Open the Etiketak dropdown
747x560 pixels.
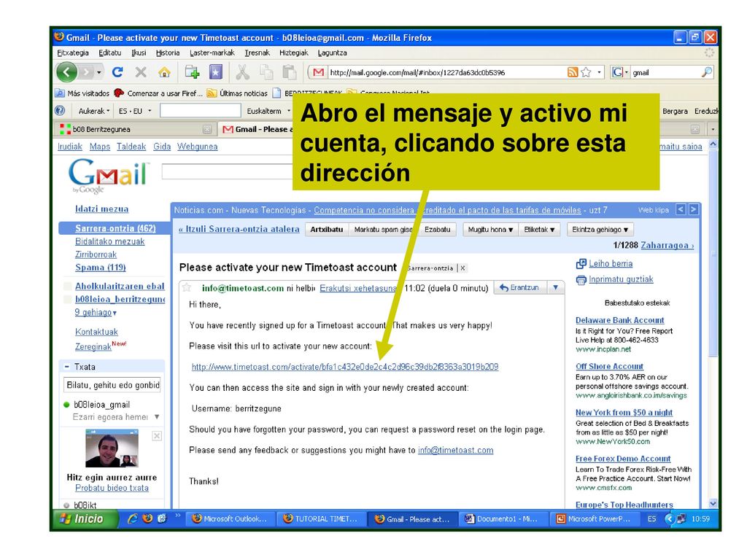(x=539, y=230)
